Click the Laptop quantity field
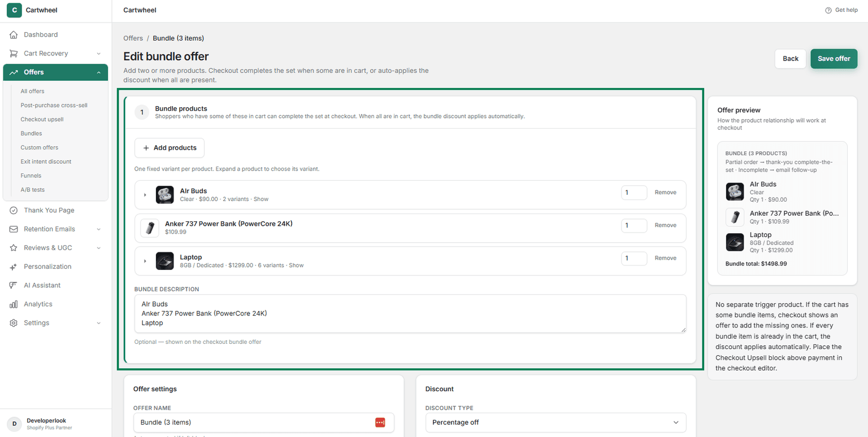The image size is (868, 437). 634,258
